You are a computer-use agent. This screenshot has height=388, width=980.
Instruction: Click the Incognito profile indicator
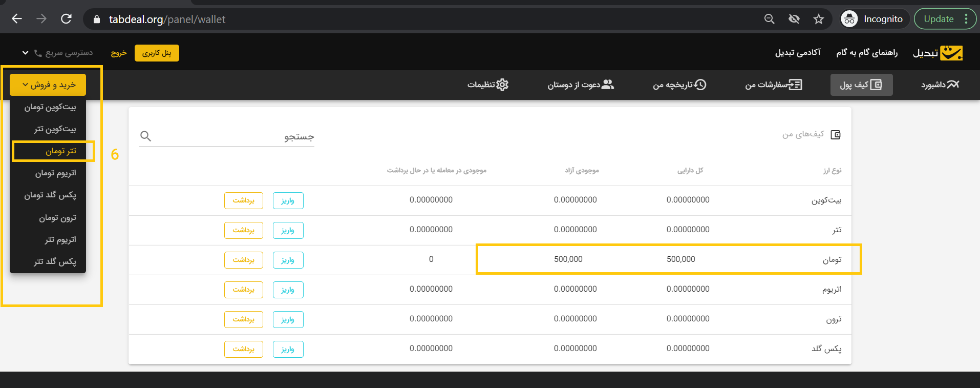(x=875, y=19)
